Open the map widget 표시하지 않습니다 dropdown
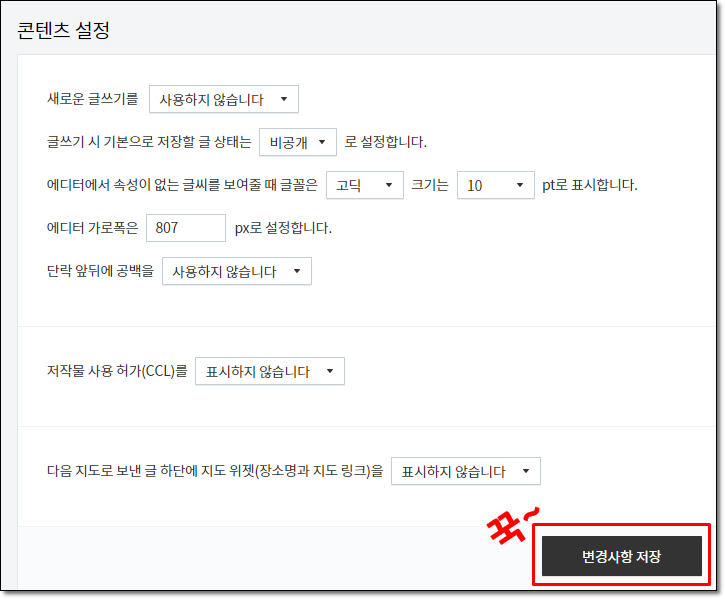Screen dimensions: 725x599 (466, 471)
